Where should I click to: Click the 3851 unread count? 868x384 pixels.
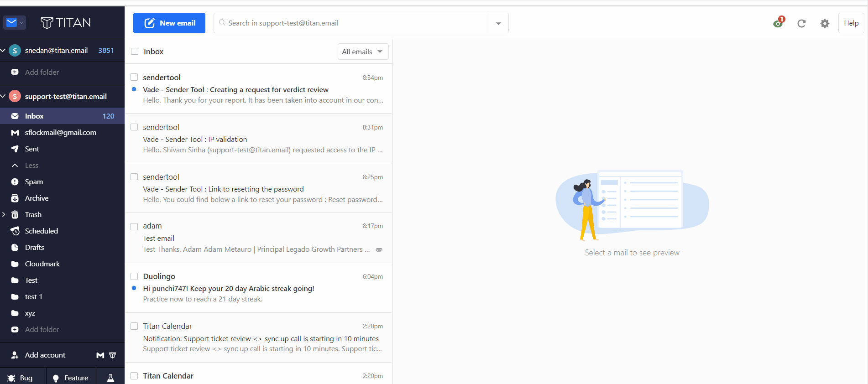106,51
